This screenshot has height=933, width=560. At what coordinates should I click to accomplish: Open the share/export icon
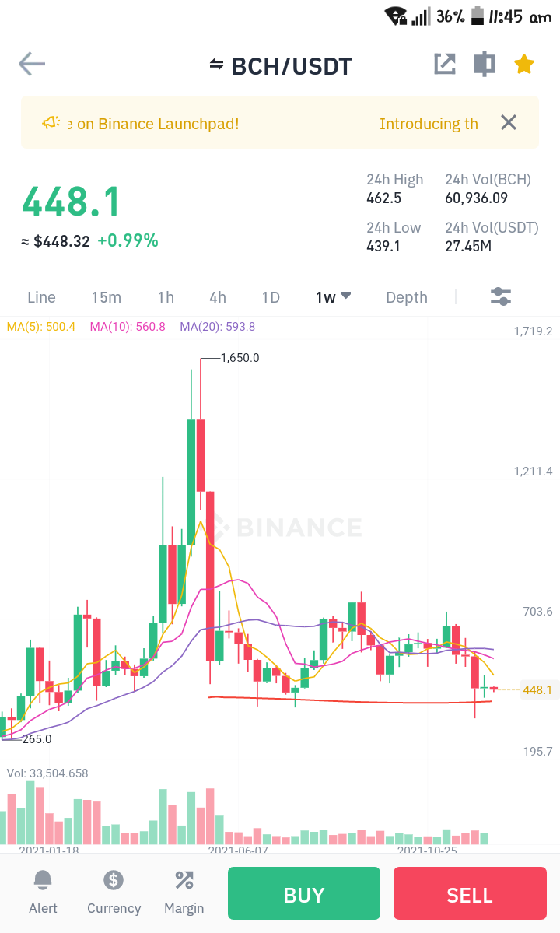click(x=445, y=65)
